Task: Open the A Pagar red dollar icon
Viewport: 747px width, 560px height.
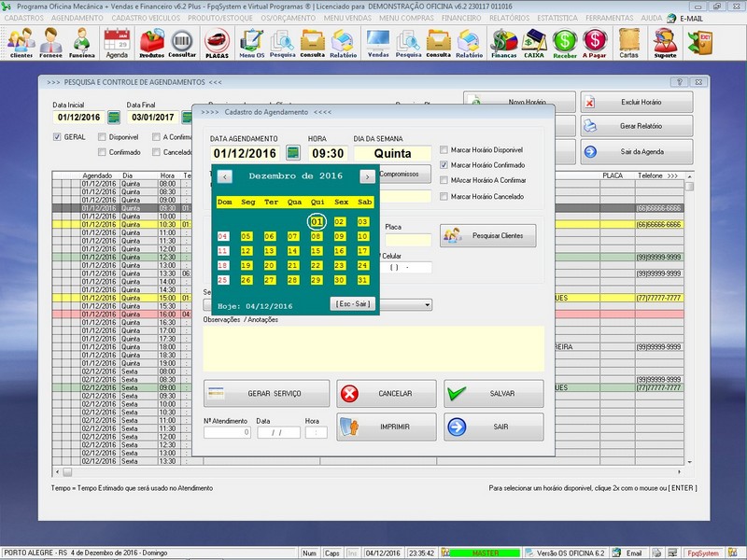Action: (595, 43)
